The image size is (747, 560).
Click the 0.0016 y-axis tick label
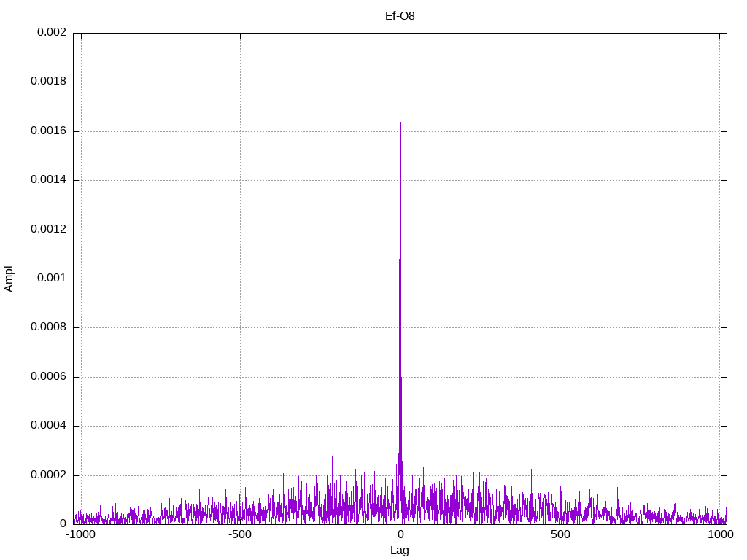tap(48, 131)
